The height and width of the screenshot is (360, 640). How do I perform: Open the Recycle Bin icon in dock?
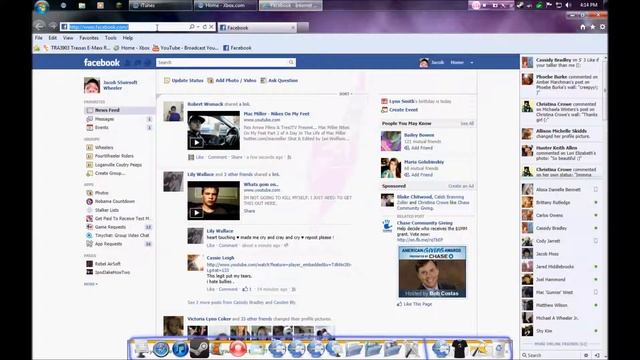(499, 349)
